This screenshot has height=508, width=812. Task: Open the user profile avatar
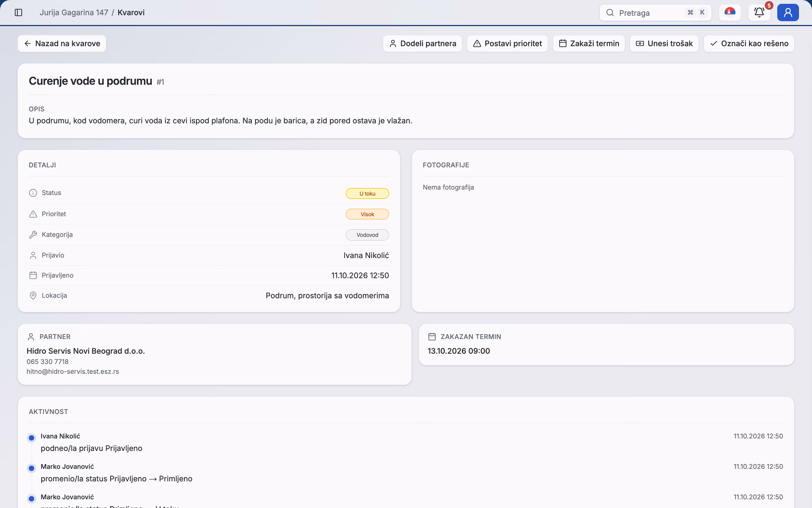click(x=788, y=12)
